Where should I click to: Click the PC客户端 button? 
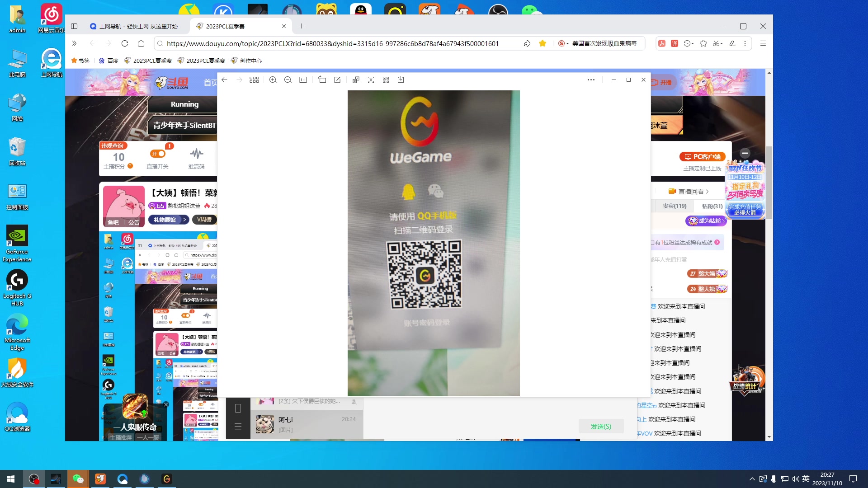(x=703, y=157)
